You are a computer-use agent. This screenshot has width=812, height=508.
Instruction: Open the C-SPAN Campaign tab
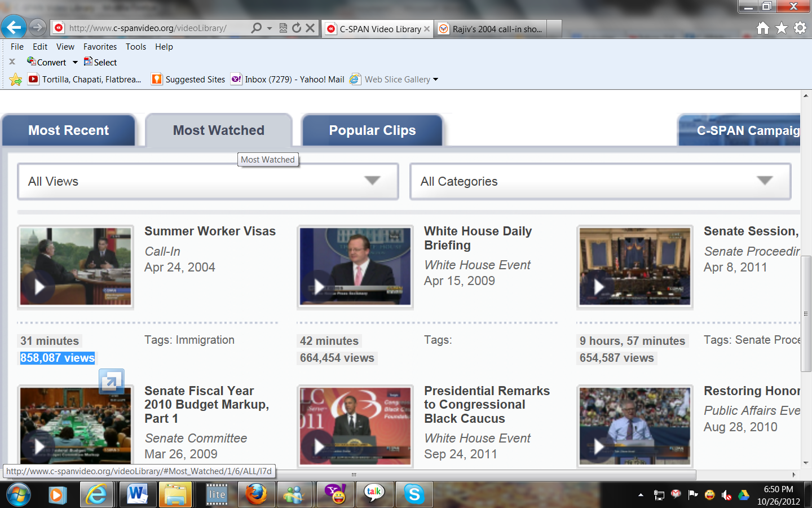tap(739, 130)
